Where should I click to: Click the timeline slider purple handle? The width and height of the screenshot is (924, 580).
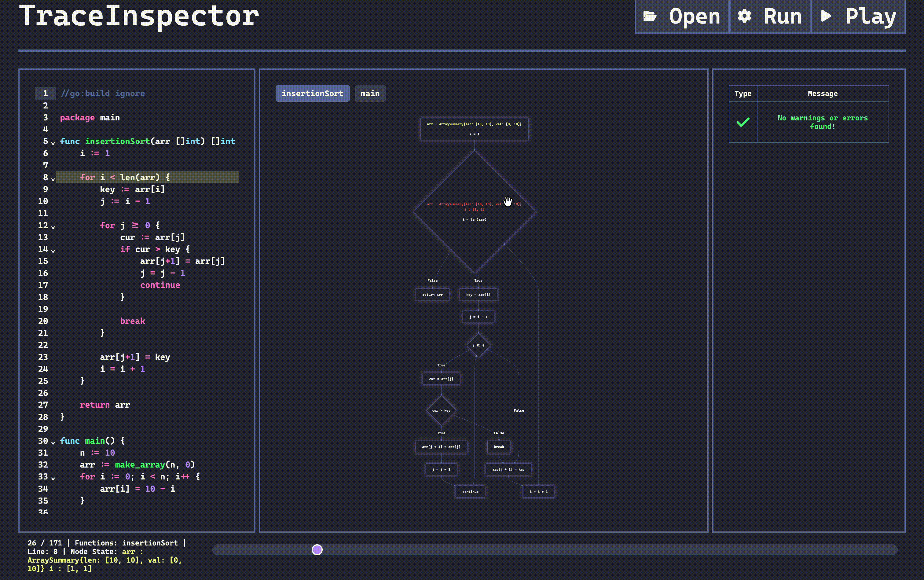[x=317, y=550]
